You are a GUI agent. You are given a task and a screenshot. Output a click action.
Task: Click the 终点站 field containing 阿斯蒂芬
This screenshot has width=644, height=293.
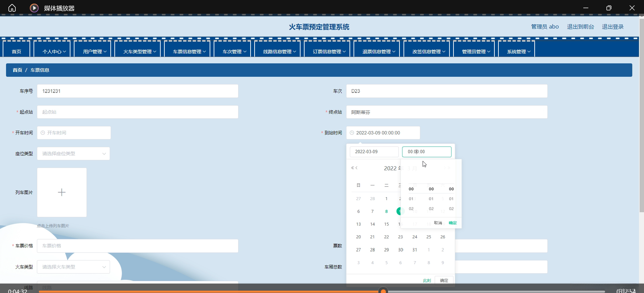point(447,112)
